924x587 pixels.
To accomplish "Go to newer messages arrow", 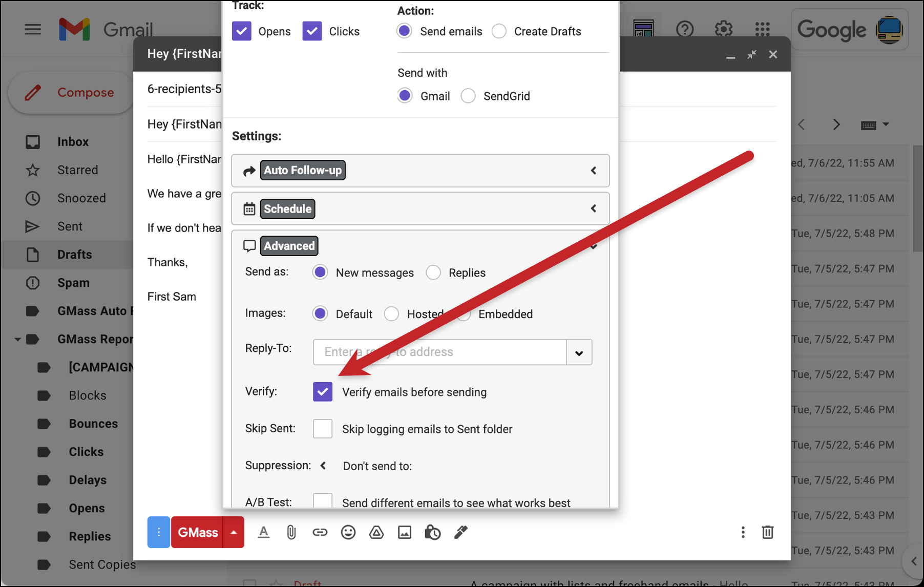I will click(802, 124).
